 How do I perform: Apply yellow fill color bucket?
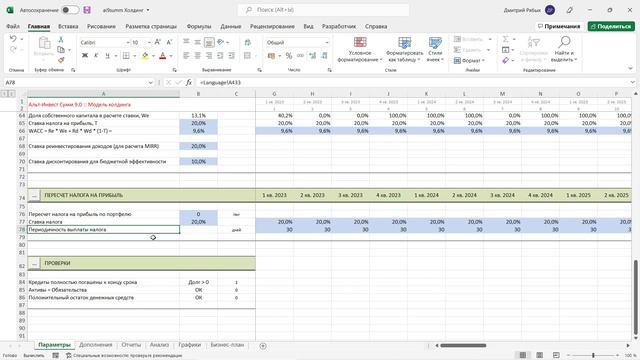point(145,56)
